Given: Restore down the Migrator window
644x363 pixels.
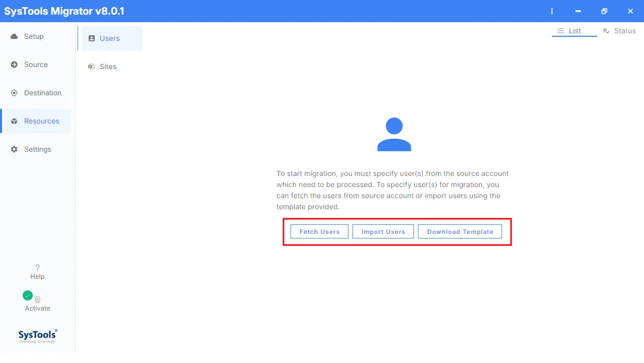Looking at the screenshot, I should click(604, 11).
